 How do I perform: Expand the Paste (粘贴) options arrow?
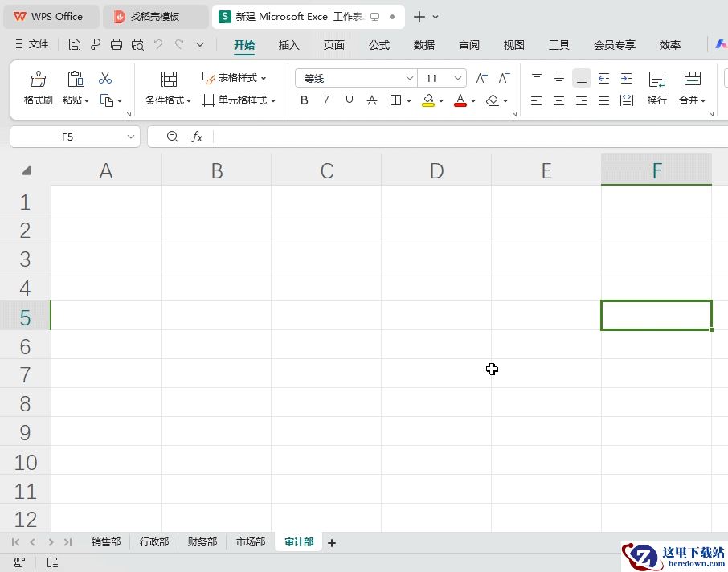pyautogui.click(x=87, y=100)
